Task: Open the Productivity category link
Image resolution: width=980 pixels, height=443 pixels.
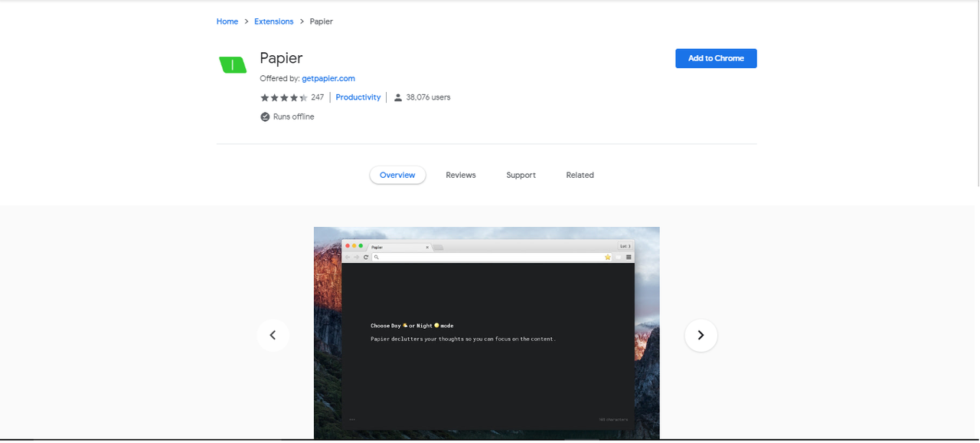Action: click(358, 97)
